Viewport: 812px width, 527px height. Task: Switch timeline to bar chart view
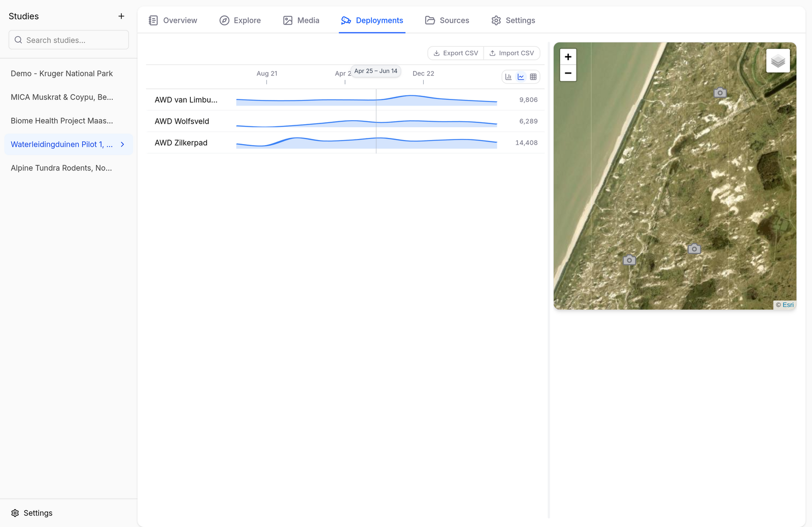[508, 77]
